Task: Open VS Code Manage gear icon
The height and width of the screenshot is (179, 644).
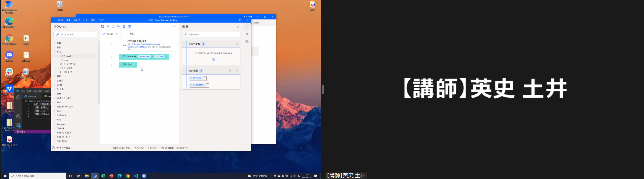Action: (18, 125)
